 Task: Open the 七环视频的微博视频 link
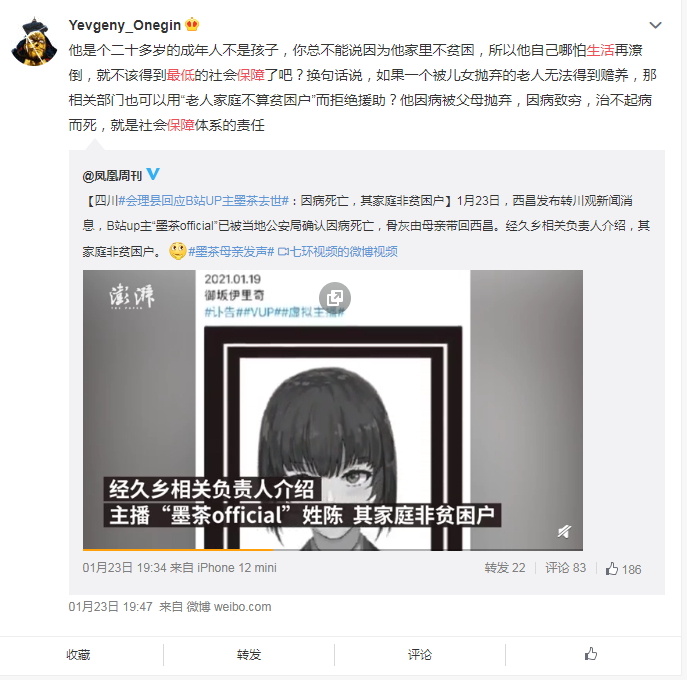[338, 251]
